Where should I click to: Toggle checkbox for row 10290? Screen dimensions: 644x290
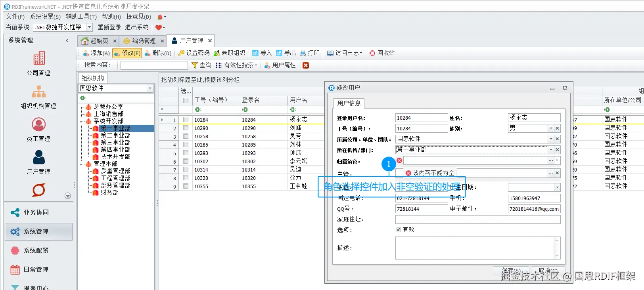click(x=186, y=128)
